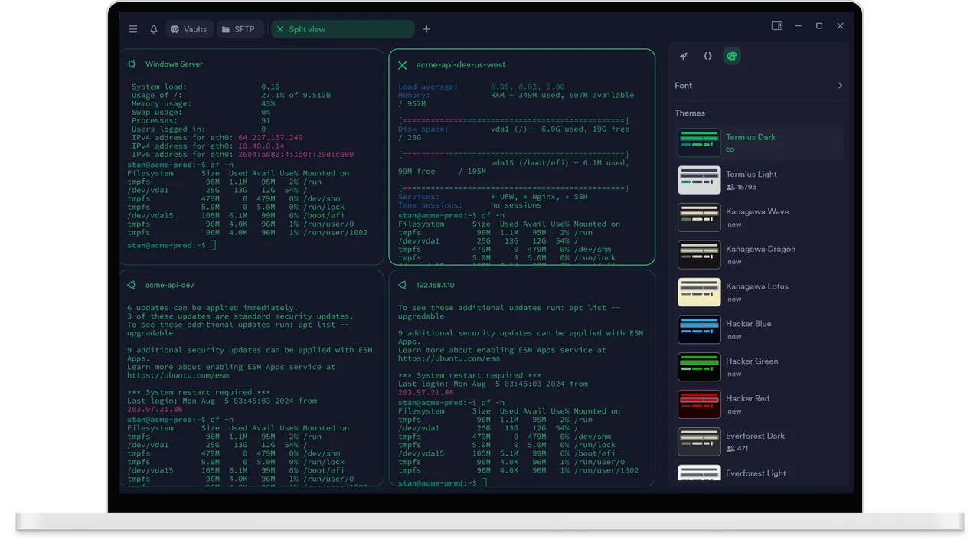Viewport: 980px width, 556px height.
Task: Select the Termius Light theme thumbnail
Action: [x=699, y=180]
